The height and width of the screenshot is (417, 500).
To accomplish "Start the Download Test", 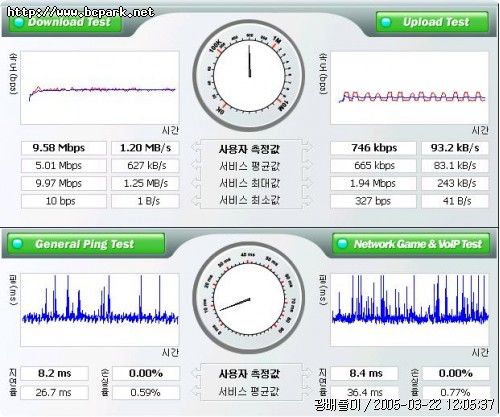I will click(65, 23).
